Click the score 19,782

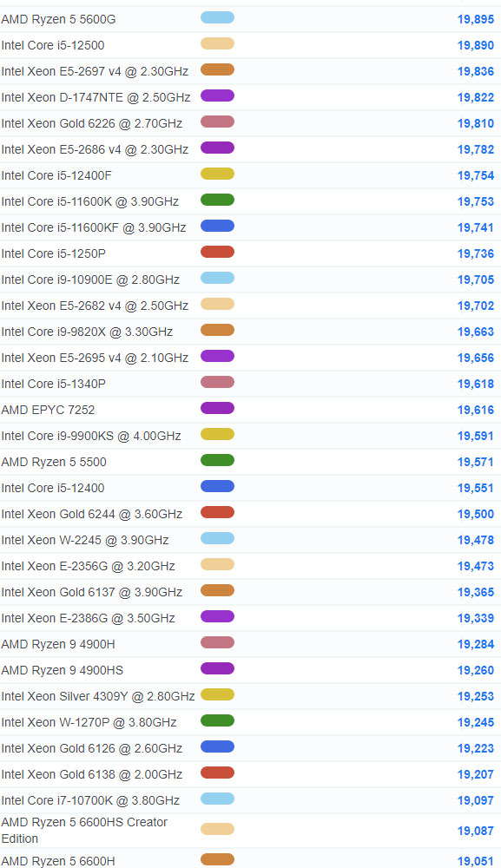pyautogui.click(x=476, y=149)
